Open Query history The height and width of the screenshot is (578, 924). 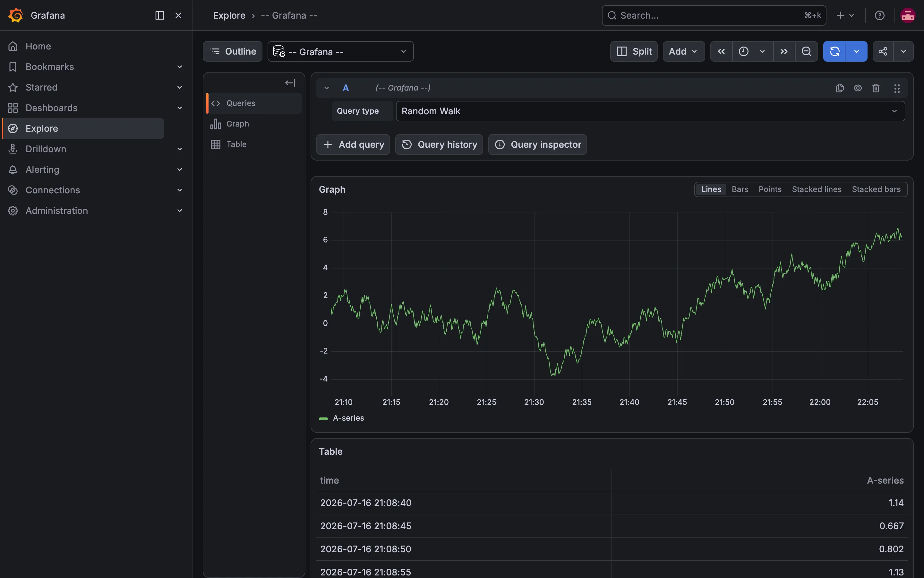439,144
